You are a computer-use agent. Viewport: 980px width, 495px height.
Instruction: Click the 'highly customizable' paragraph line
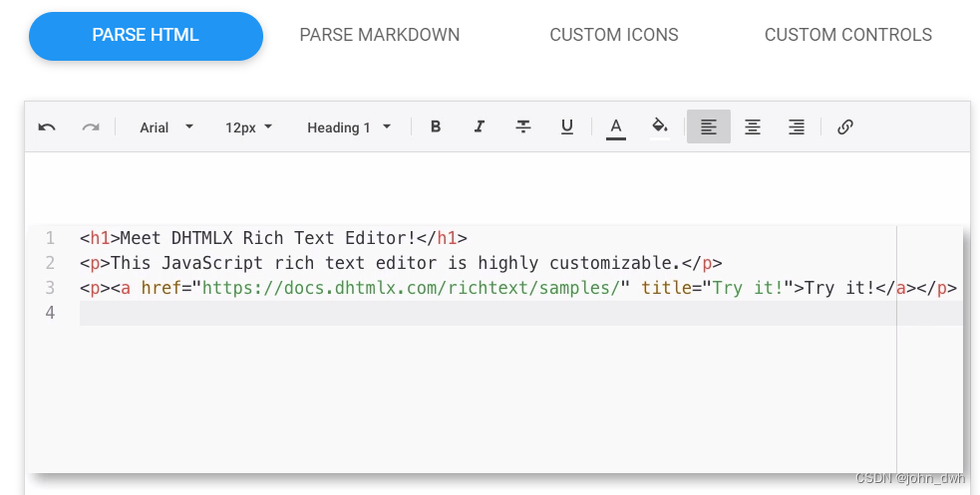(x=401, y=263)
